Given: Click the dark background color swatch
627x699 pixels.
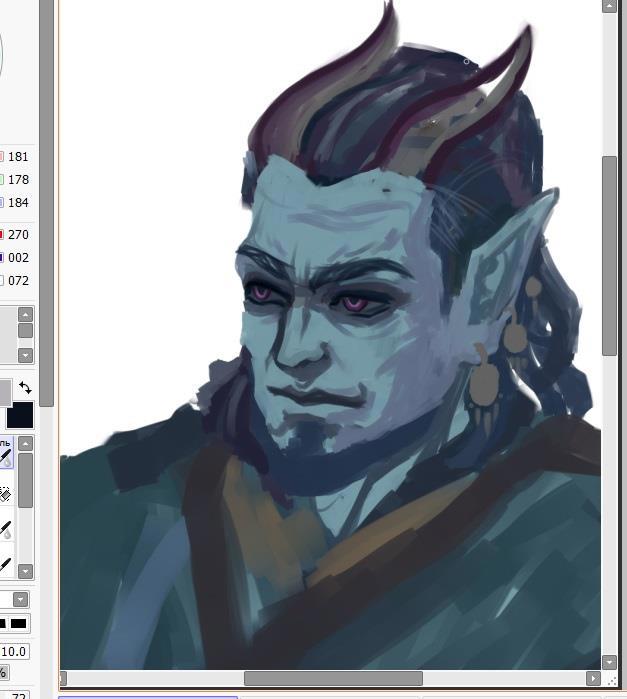Looking at the screenshot, I should click(20, 415).
